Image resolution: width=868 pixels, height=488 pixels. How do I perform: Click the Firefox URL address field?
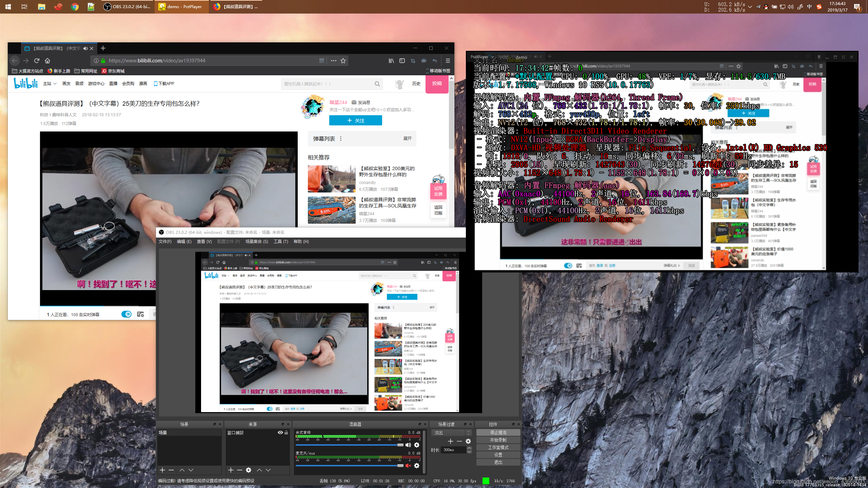[x=212, y=61]
